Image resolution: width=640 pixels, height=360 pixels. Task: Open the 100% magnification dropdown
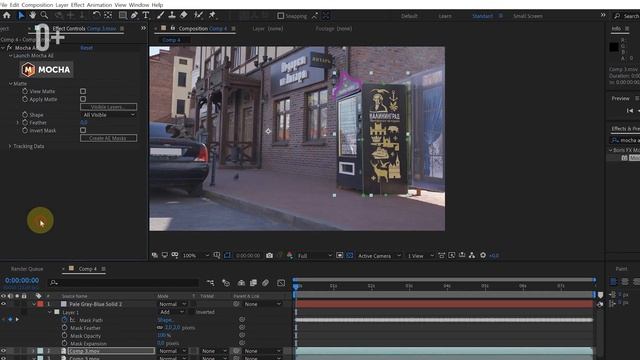pyautogui.click(x=196, y=256)
